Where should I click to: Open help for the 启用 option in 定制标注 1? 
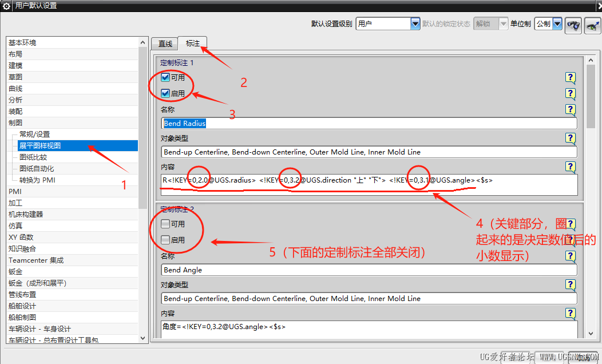[570, 93]
